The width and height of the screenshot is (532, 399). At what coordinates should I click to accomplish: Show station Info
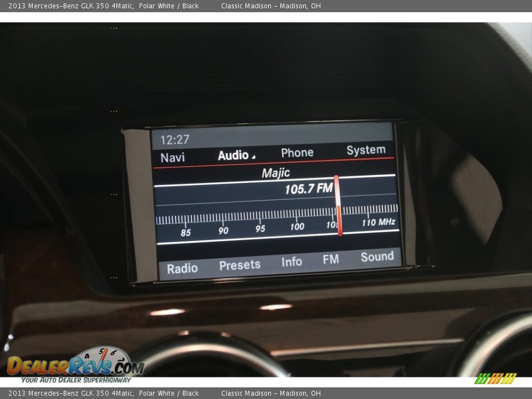click(291, 262)
